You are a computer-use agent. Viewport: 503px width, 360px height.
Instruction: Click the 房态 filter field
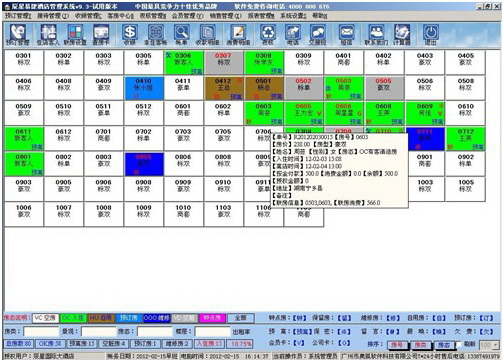click(x=155, y=332)
